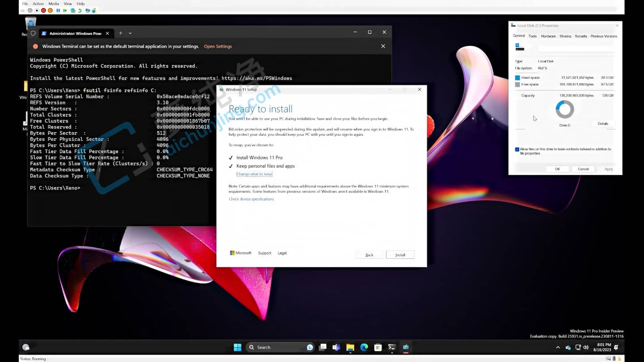Switch to the Hardware tab in Disk Properties
This screenshot has width=644, height=362.
point(548,36)
